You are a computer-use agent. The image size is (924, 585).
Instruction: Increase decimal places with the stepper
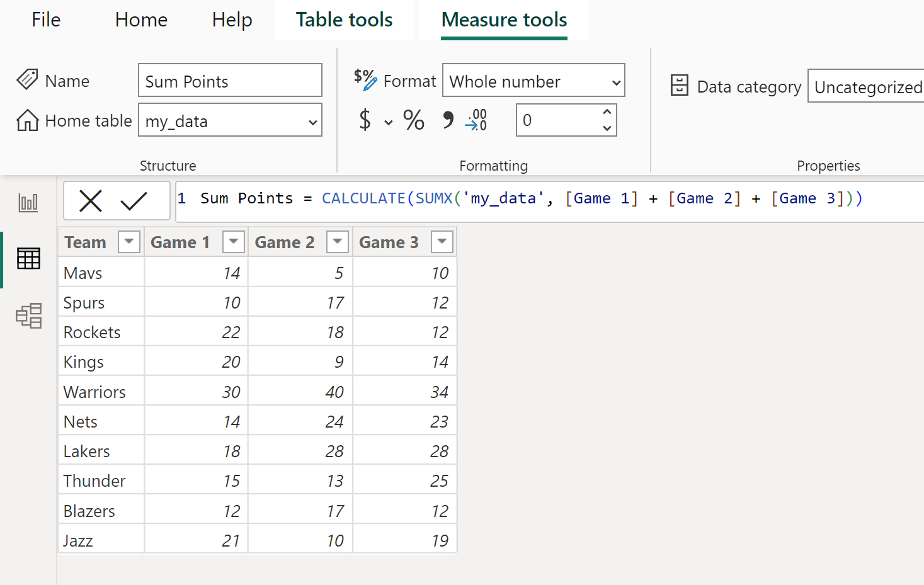606,111
